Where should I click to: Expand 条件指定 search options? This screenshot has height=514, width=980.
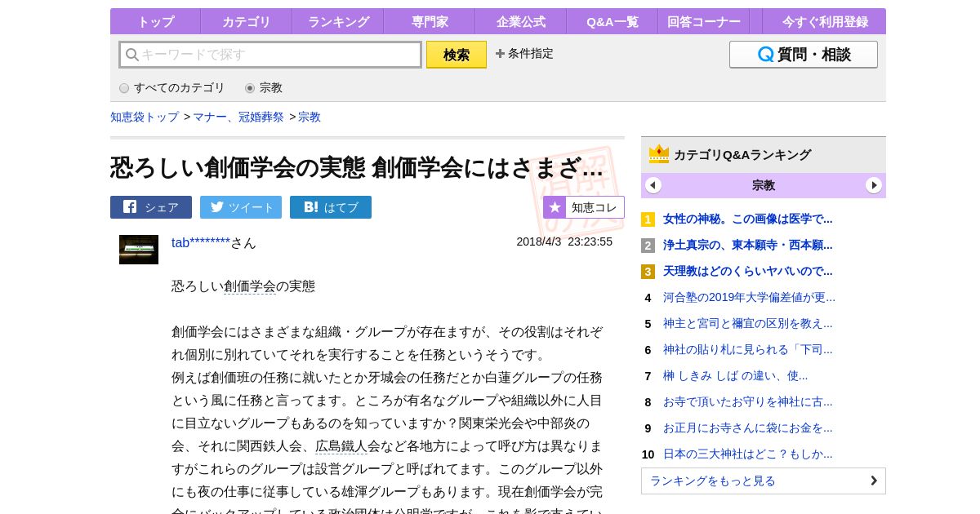click(524, 54)
